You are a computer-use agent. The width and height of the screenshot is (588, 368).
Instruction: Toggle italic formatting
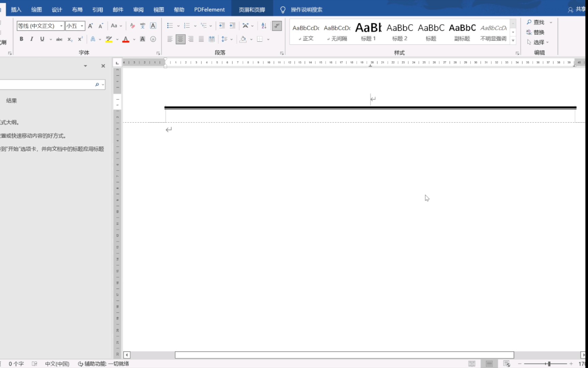pos(32,39)
